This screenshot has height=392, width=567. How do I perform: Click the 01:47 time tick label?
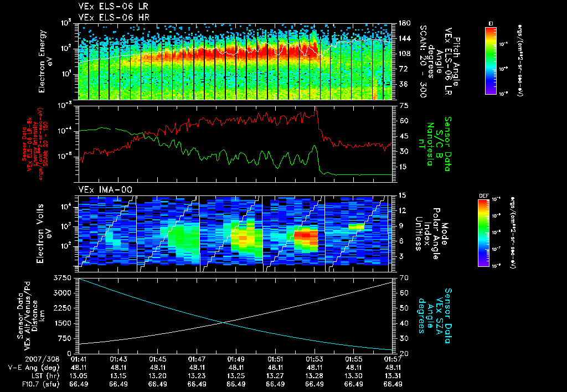point(197,359)
